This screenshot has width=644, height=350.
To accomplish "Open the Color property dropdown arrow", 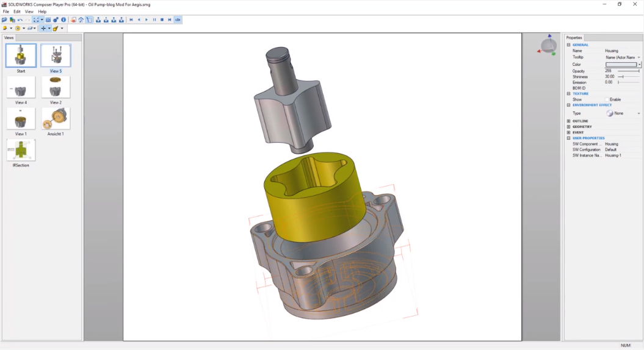I will pos(639,65).
